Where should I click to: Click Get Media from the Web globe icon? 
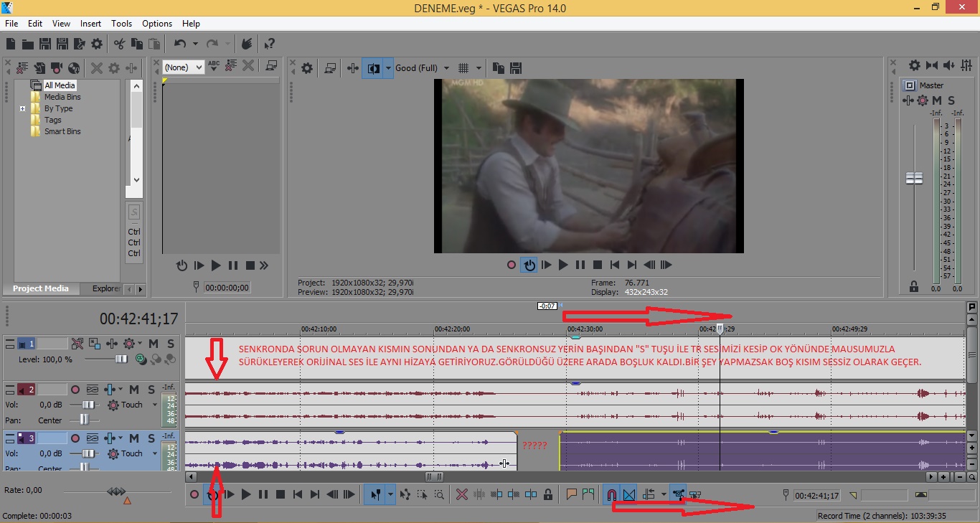click(74, 68)
